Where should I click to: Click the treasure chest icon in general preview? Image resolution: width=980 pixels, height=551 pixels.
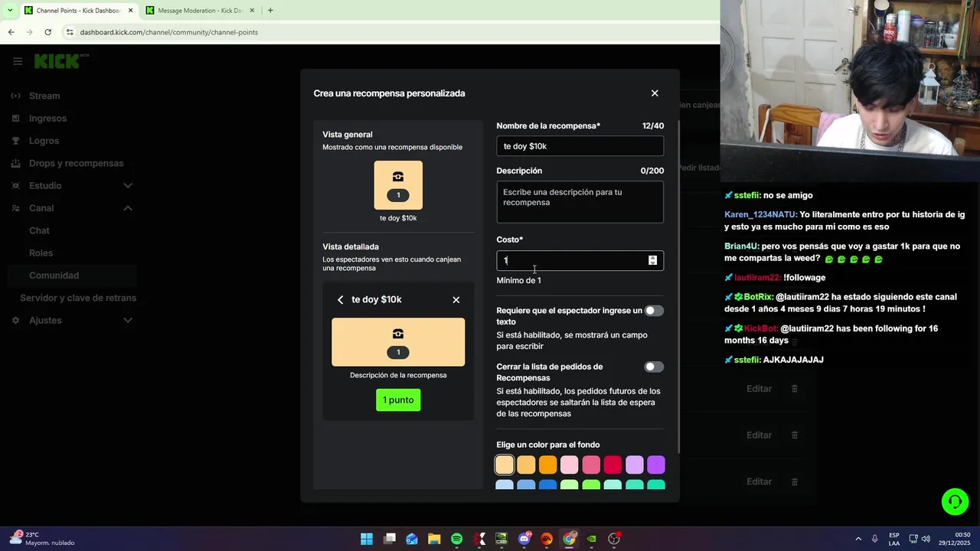click(398, 177)
